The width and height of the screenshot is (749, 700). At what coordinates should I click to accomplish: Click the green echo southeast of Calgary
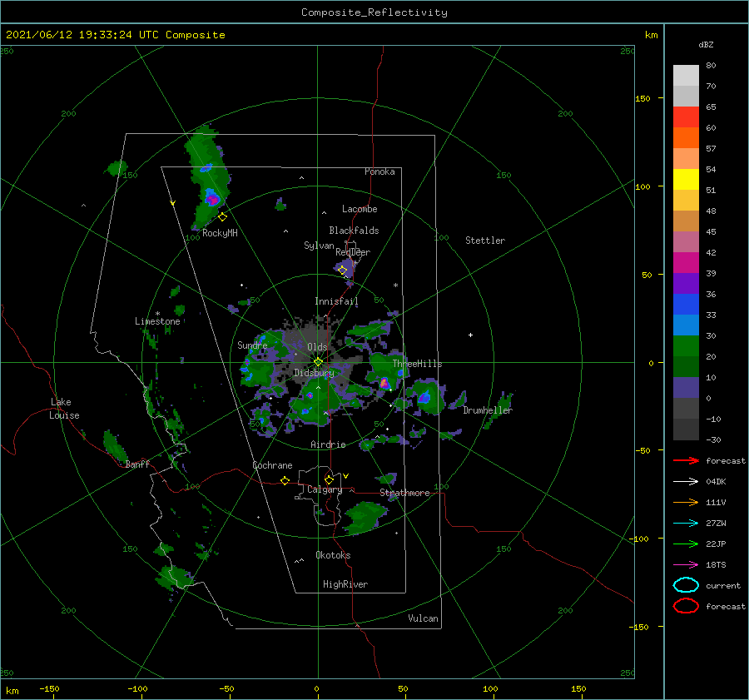[365, 517]
